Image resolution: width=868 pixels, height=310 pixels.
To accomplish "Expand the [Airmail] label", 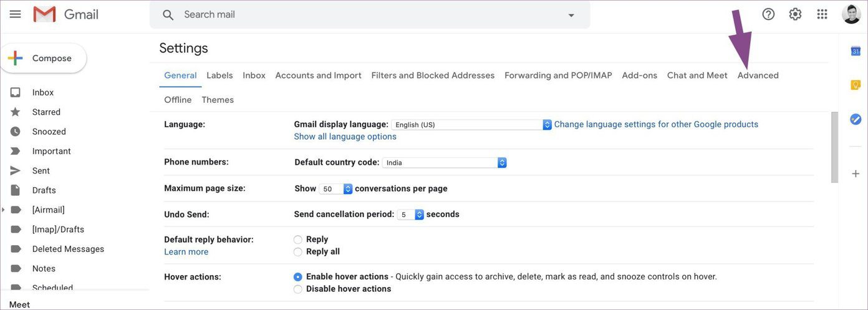I will [4, 210].
